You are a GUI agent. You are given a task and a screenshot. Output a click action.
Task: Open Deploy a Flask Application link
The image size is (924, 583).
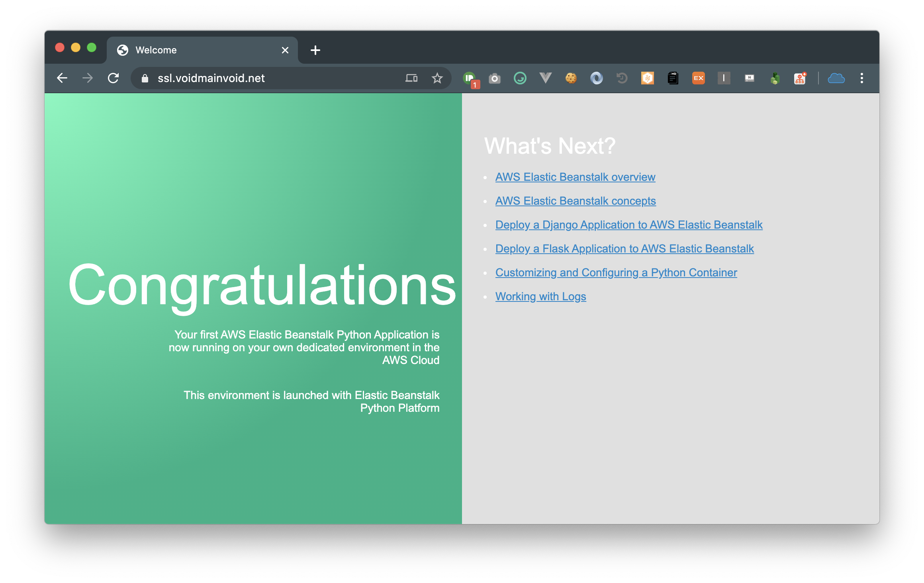coord(624,249)
